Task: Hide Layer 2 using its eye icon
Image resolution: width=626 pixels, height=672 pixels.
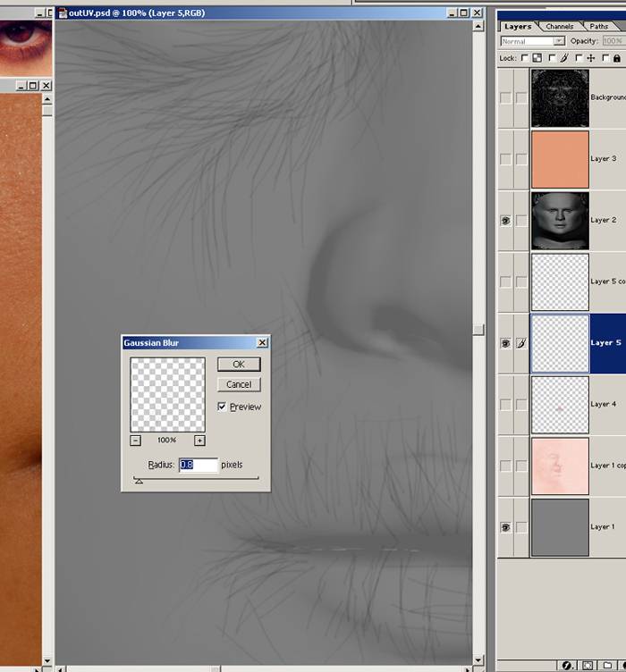Action: pos(505,221)
